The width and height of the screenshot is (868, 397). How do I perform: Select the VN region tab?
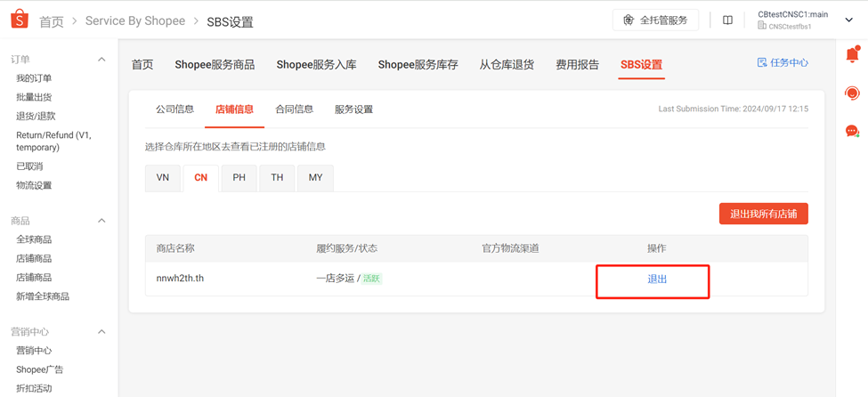(x=163, y=177)
